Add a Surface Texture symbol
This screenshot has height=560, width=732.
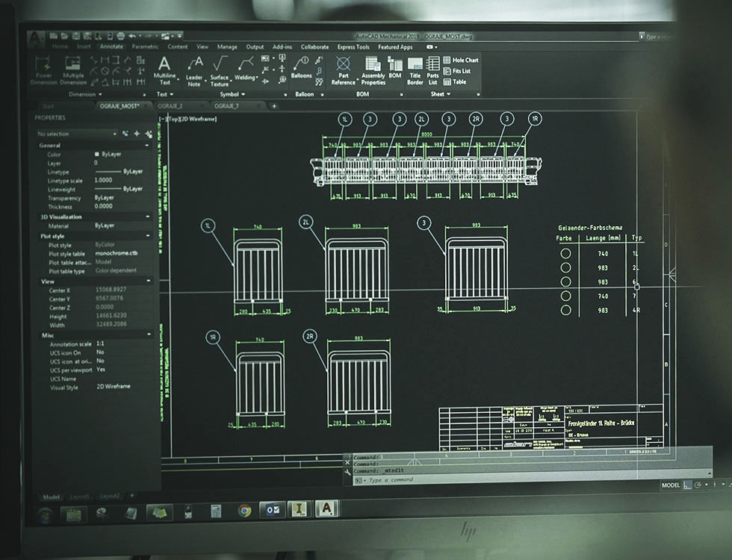tap(220, 72)
